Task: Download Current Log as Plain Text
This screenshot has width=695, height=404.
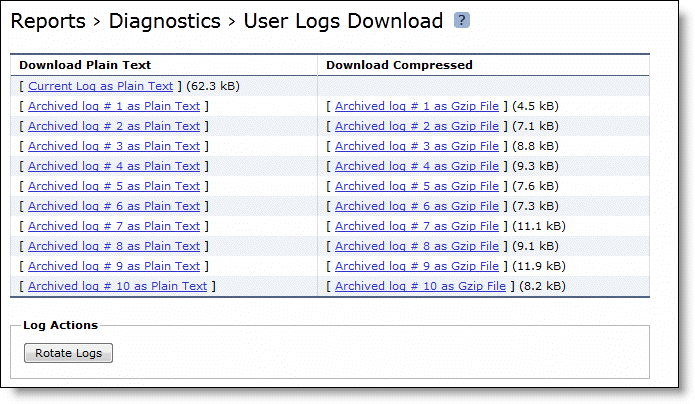Action: 101,86
